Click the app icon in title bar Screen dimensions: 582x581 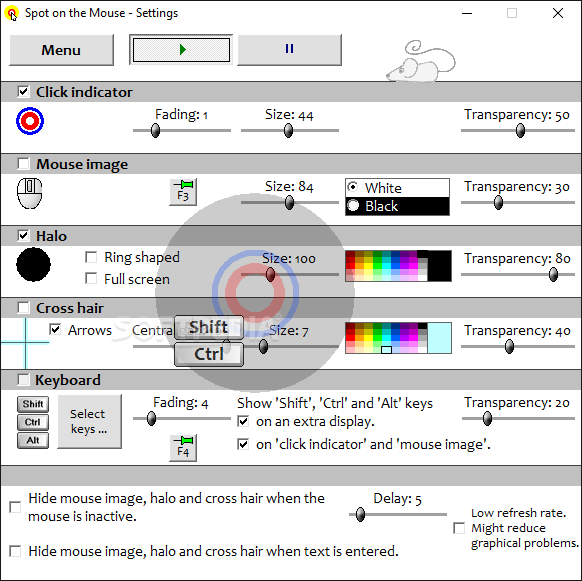[x=12, y=14]
